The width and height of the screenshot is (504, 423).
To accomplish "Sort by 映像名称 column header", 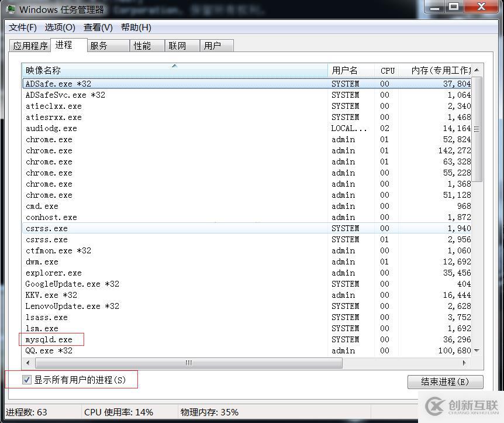I will click(x=175, y=70).
